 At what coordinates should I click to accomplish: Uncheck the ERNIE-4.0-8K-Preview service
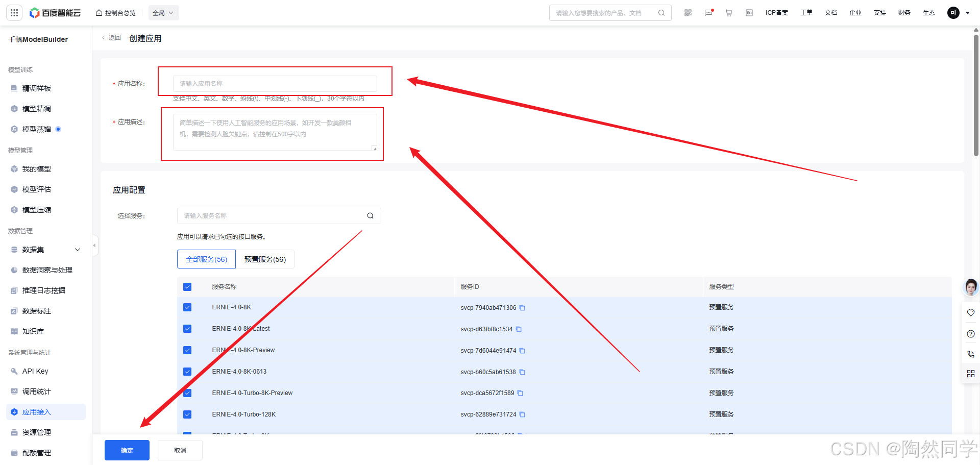[x=187, y=350]
